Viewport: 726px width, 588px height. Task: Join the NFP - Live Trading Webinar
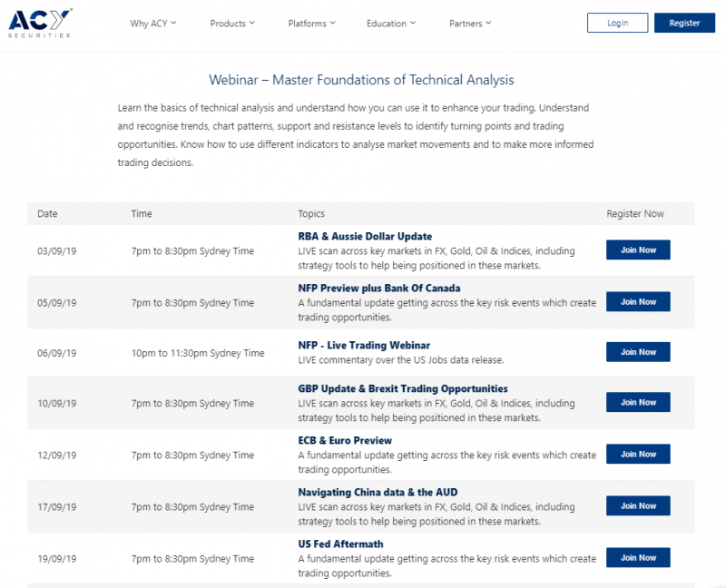click(x=638, y=352)
